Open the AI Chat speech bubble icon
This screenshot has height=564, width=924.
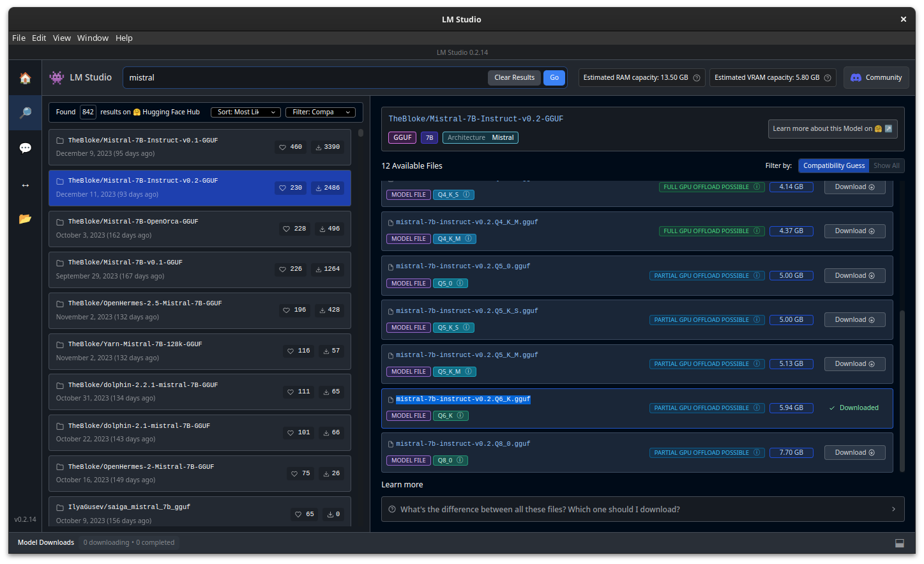(x=25, y=148)
